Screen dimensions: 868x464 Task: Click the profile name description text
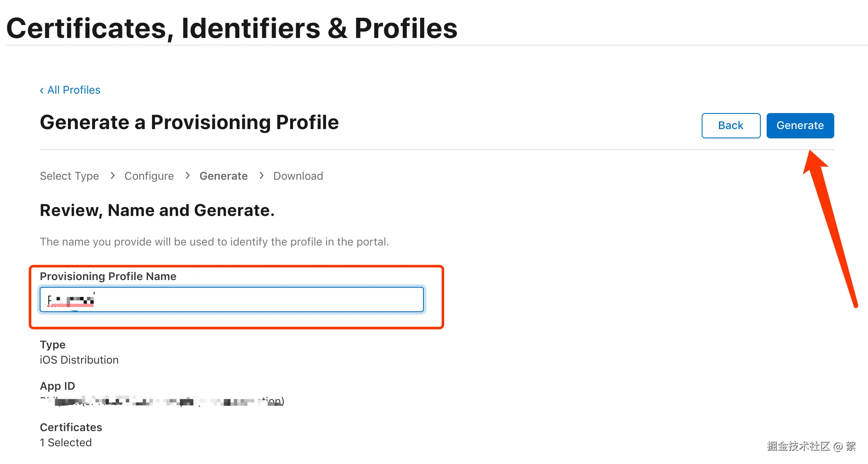pos(214,242)
